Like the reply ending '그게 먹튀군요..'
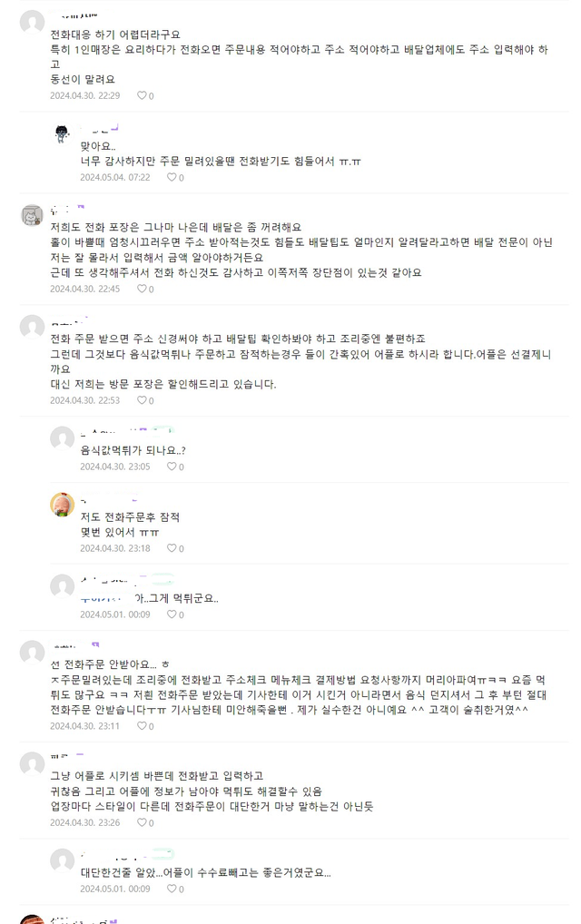The width and height of the screenshot is (581, 924). pos(172,614)
